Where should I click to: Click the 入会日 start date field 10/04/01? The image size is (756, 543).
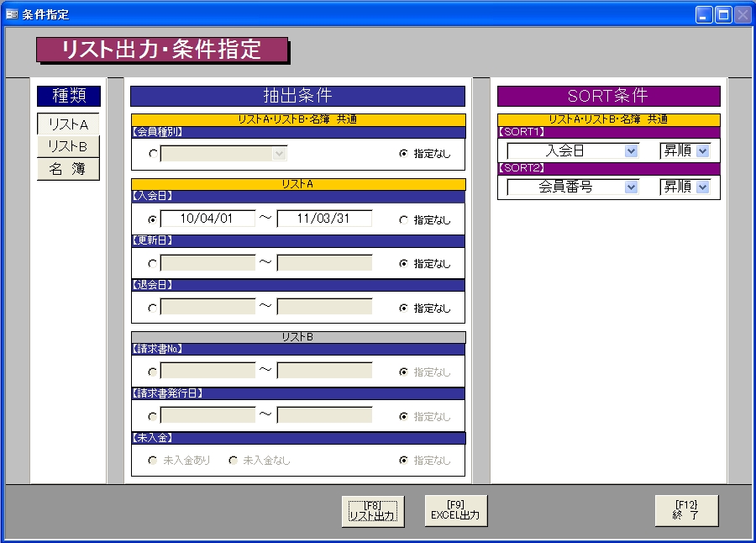click(x=207, y=219)
